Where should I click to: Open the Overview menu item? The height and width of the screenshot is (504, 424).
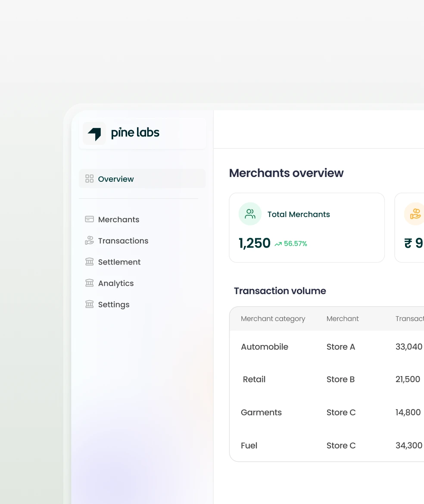pyautogui.click(x=142, y=179)
